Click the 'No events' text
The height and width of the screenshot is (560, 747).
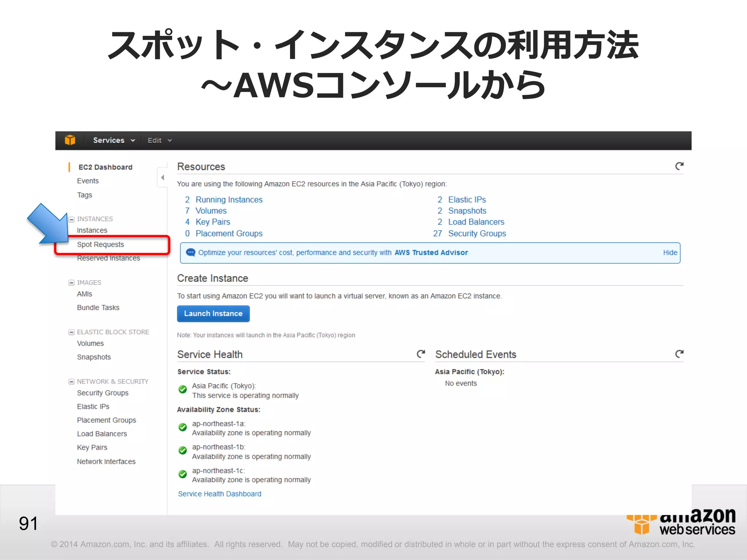(461, 384)
